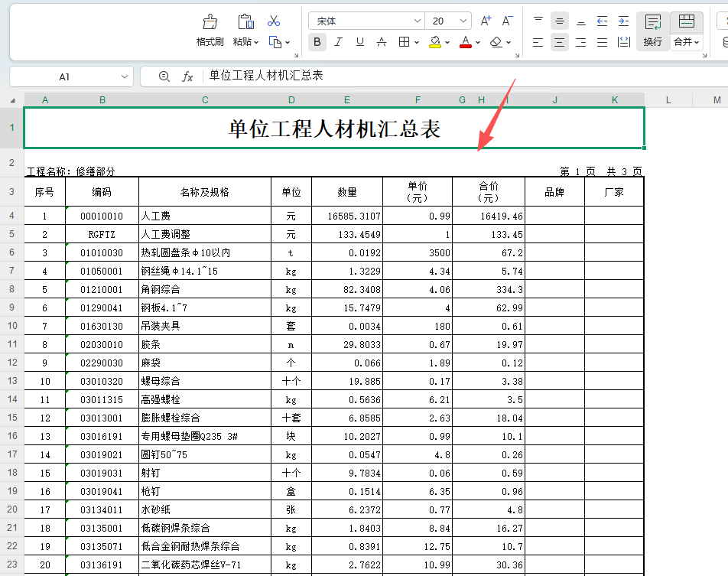Open the Clear eraser dropdown arrow
Screen dimensions: 728x576
[x=509, y=42]
